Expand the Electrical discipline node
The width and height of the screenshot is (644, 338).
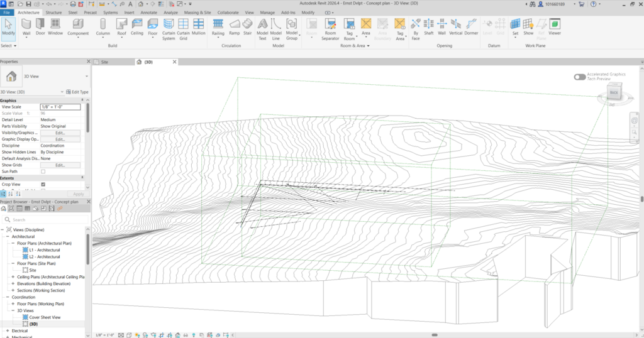(x=8, y=330)
